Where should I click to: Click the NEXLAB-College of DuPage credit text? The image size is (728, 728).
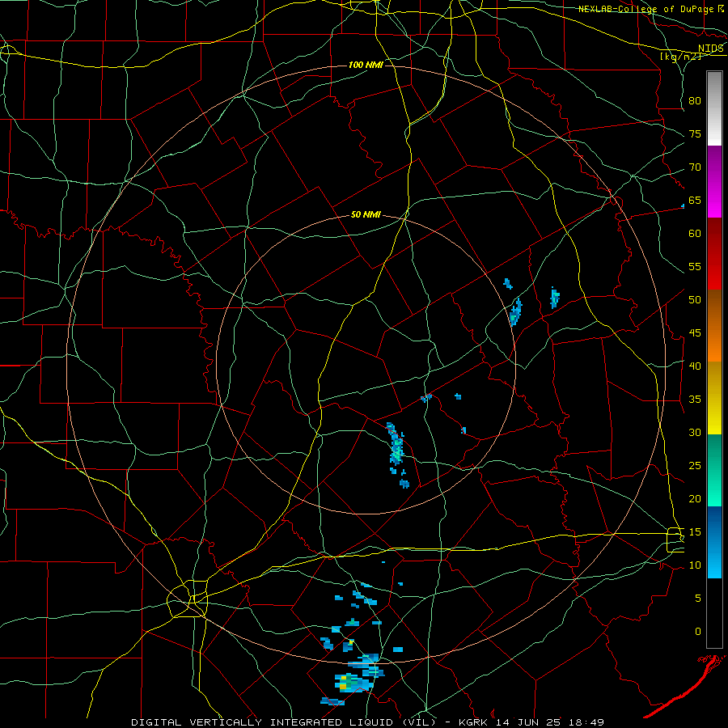[x=646, y=9]
